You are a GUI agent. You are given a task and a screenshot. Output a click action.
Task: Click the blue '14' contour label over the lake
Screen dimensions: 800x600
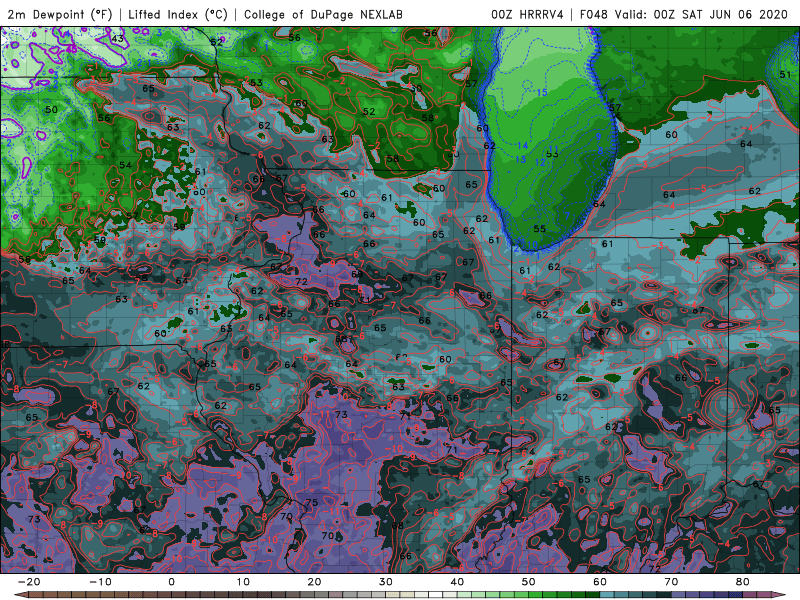click(522, 146)
